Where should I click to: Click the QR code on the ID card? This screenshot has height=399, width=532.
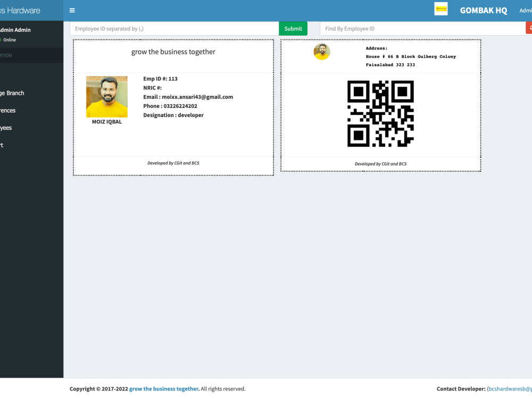point(380,114)
